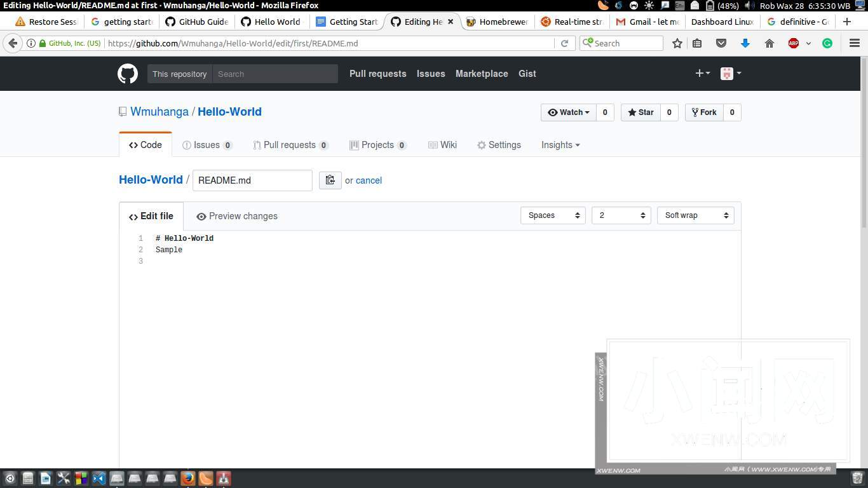
Task: Open the indent size dropdown showing 2
Action: [x=621, y=215]
